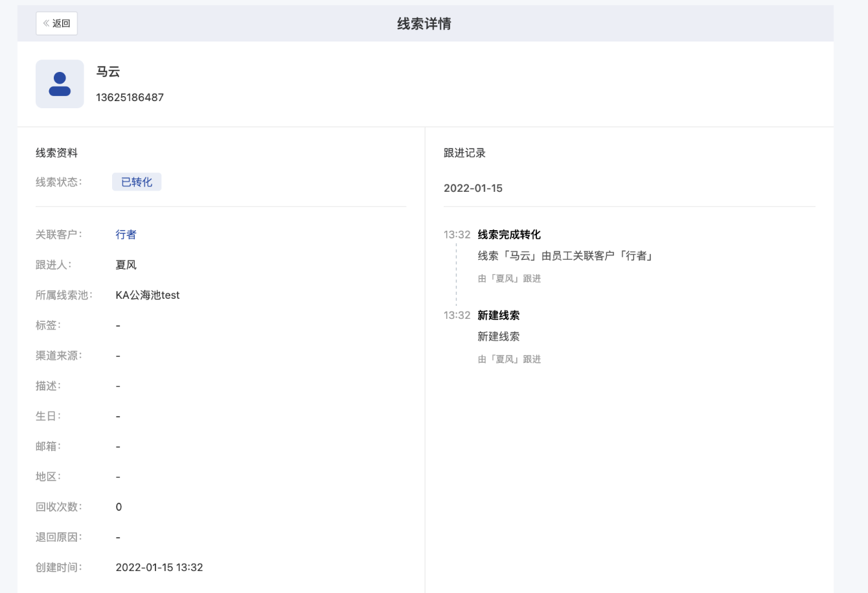Click the 退回原因 field label
The height and width of the screenshot is (593, 868).
59,537
